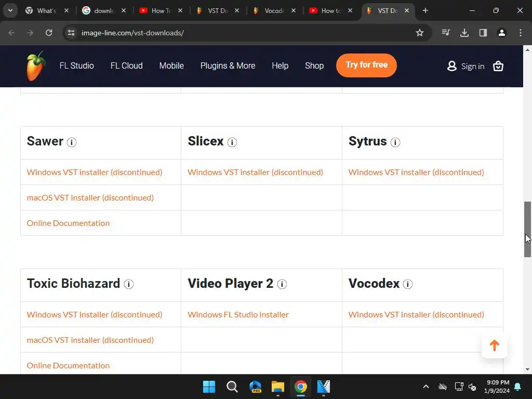Open the Windows Start menu
This screenshot has width=532, height=399.
click(209, 387)
